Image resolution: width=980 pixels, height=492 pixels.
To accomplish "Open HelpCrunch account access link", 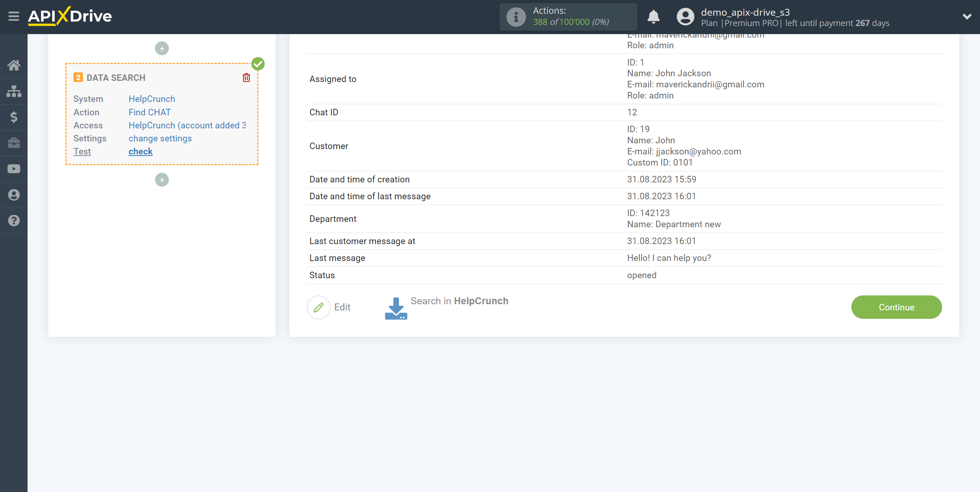I will (187, 125).
